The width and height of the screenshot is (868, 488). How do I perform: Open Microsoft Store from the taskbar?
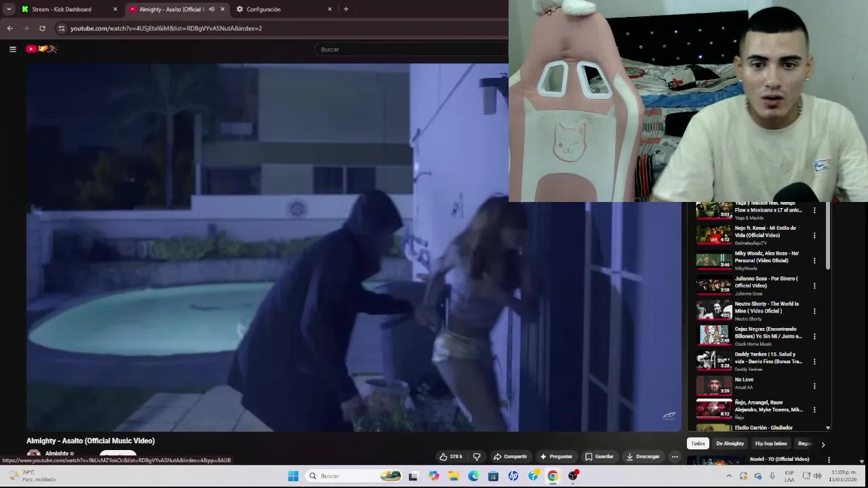click(493, 476)
